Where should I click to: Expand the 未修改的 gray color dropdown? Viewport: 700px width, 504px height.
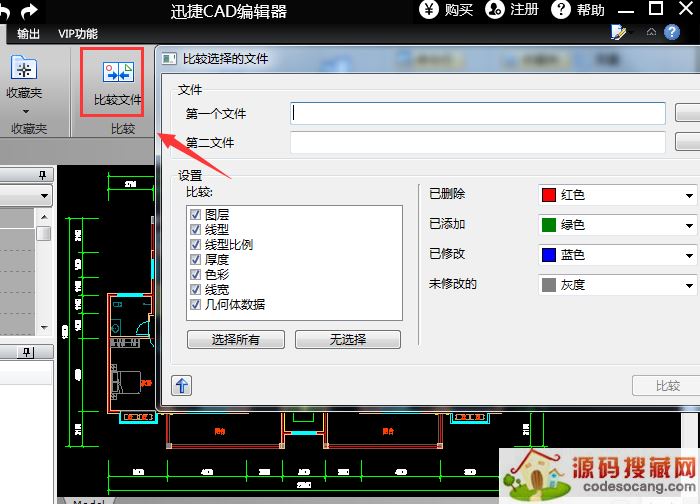tap(689, 286)
